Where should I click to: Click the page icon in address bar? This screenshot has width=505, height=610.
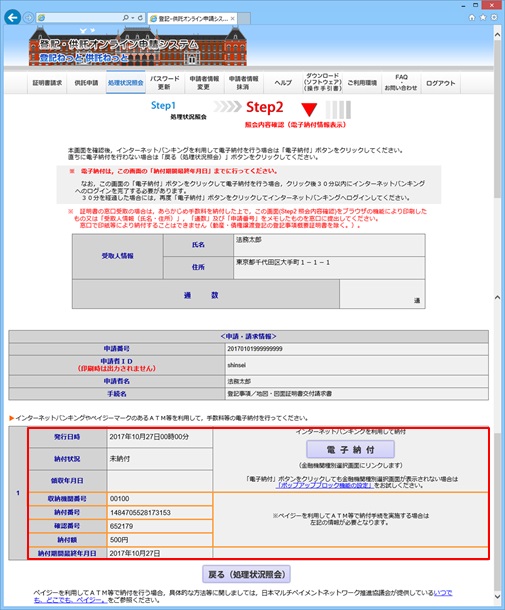pyautogui.click(x=41, y=18)
